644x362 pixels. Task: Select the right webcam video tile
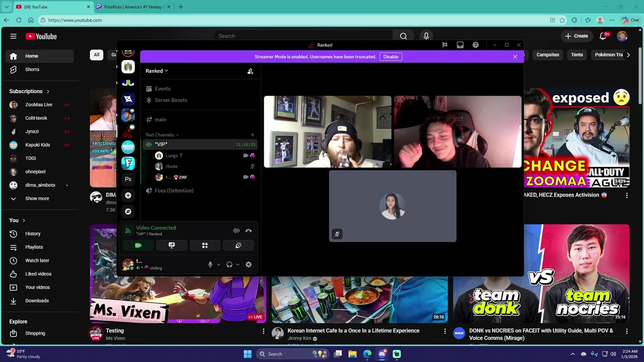point(458,132)
